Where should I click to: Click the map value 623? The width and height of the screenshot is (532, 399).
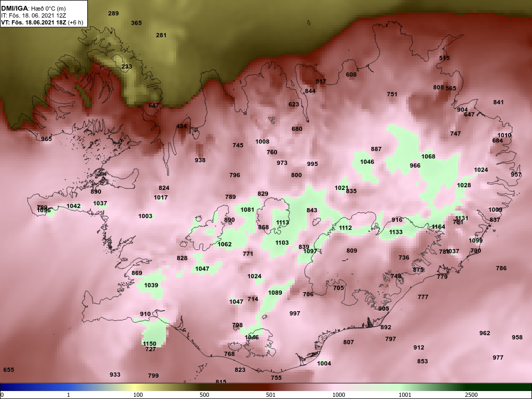[294, 104]
